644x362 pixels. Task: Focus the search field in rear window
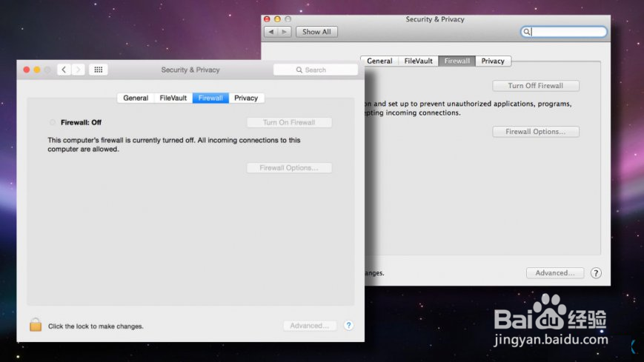pyautogui.click(x=563, y=32)
